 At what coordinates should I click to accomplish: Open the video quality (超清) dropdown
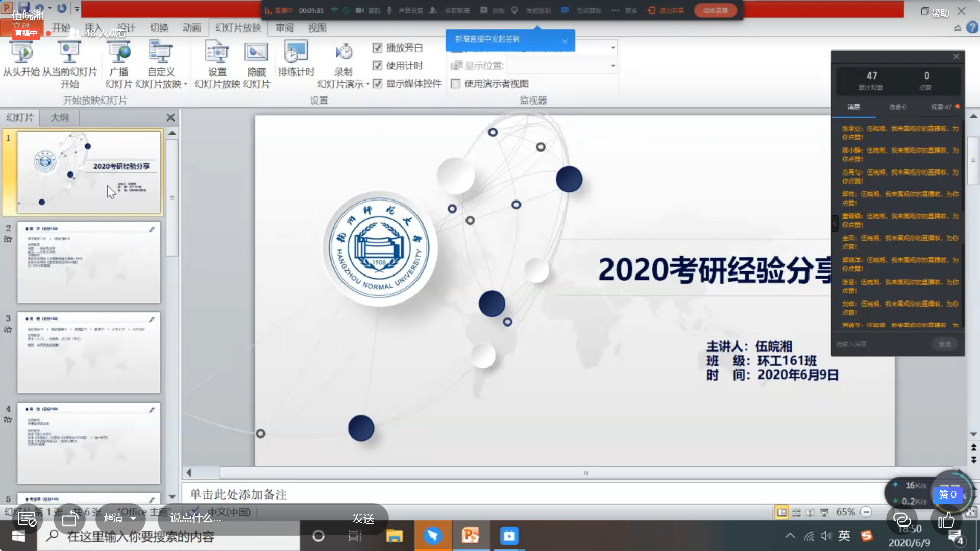click(120, 518)
